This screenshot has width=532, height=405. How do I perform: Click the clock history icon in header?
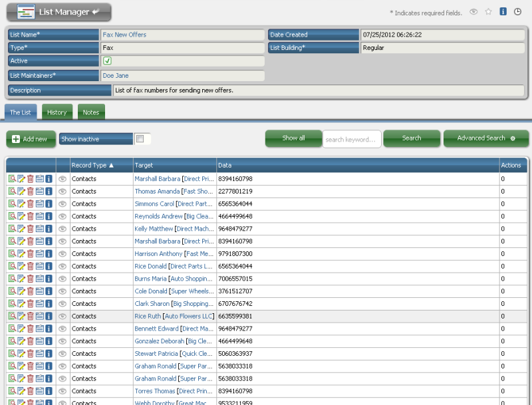click(x=518, y=12)
